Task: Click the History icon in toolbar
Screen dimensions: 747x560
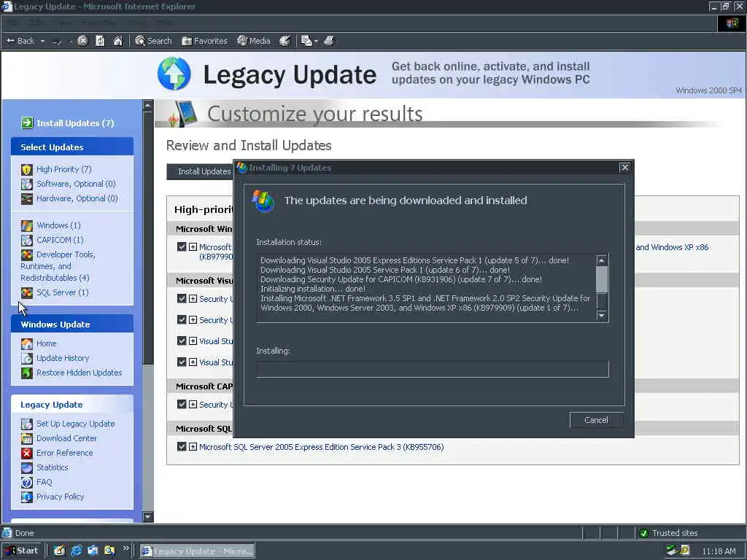Action: coord(285,41)
